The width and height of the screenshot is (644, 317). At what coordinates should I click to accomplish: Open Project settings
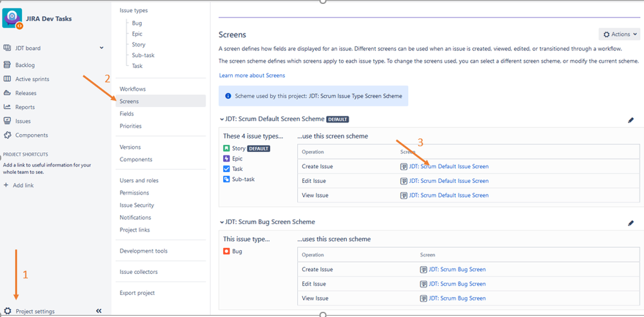[x=35, y=311]
